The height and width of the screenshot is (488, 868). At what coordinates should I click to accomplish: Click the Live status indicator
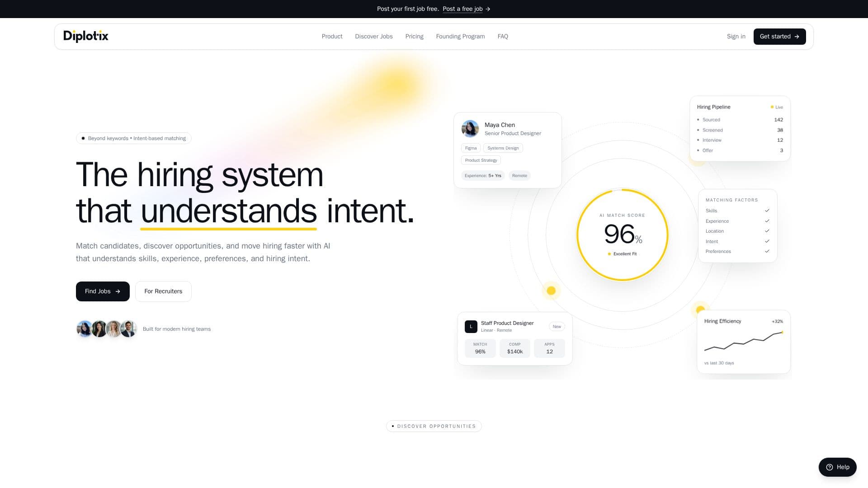(777, 107)
